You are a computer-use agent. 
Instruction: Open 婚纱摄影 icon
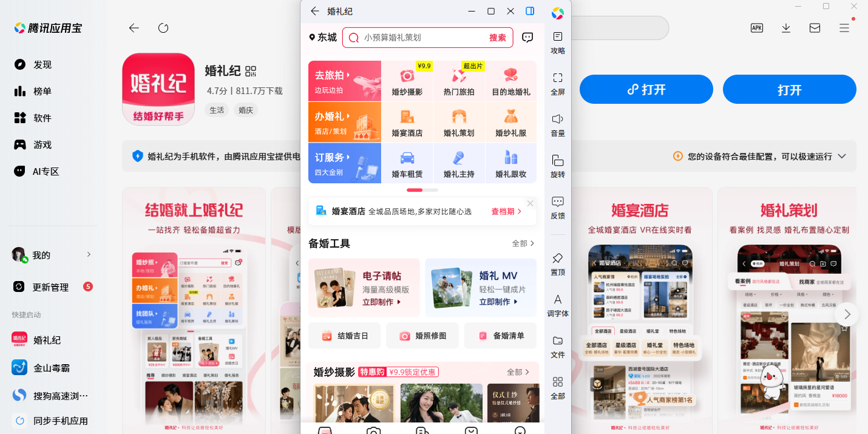(407, 82)
